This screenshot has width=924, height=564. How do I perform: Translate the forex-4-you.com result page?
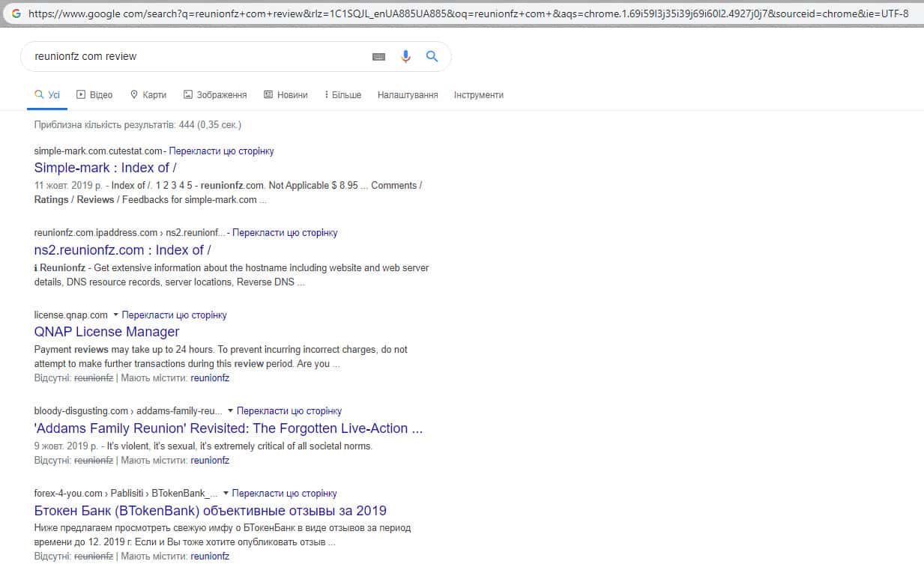point(285,494)
